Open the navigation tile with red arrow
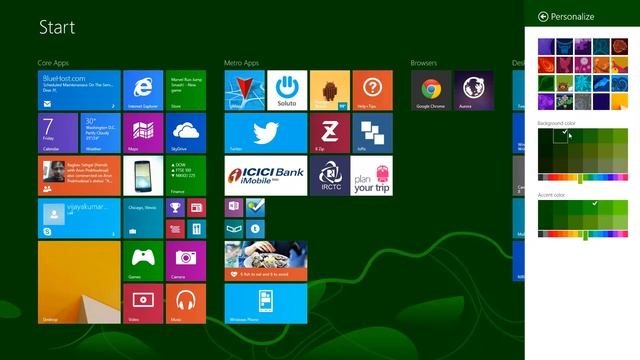This screenshot has width=640, height=360. pyautogui.click(x=244, y=90)
